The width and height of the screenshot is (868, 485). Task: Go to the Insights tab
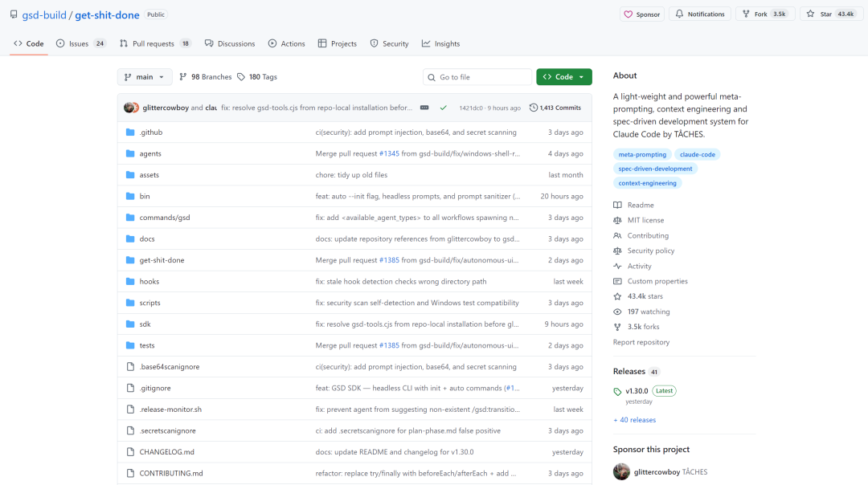pyautogui.click(x=440, y=43)
